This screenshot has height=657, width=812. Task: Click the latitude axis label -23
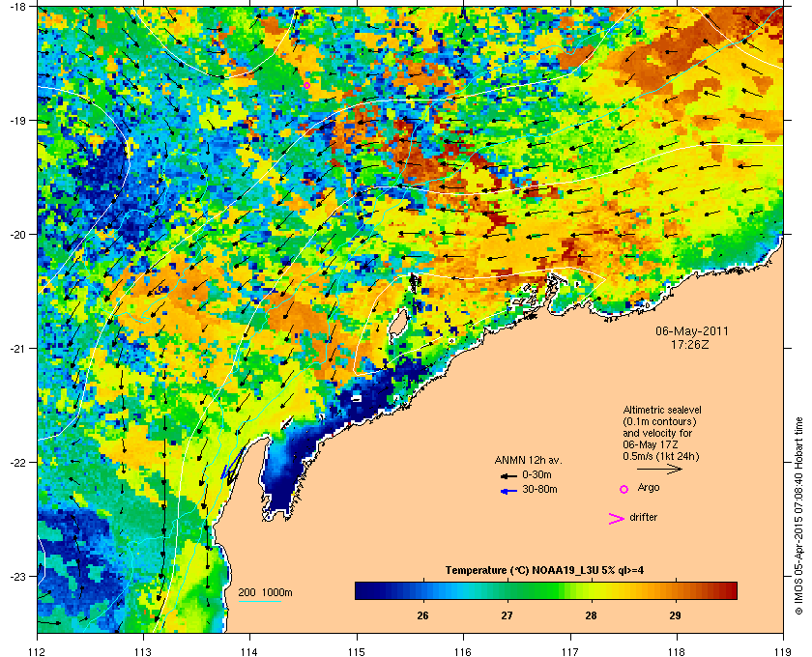[x=18, y=576]
